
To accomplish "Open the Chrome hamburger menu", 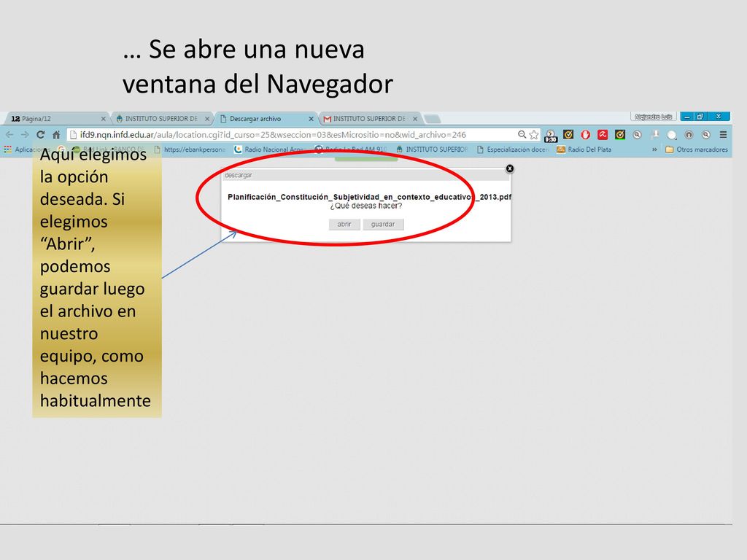I will [723, 135].
